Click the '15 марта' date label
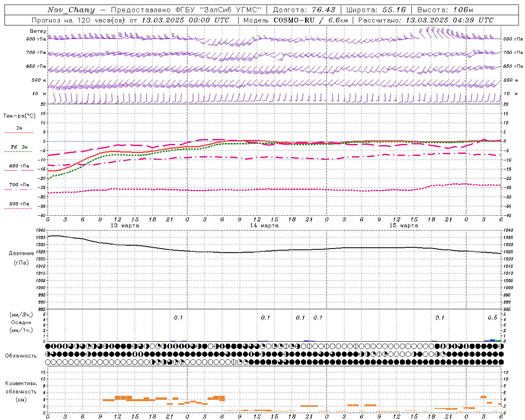 404,226
